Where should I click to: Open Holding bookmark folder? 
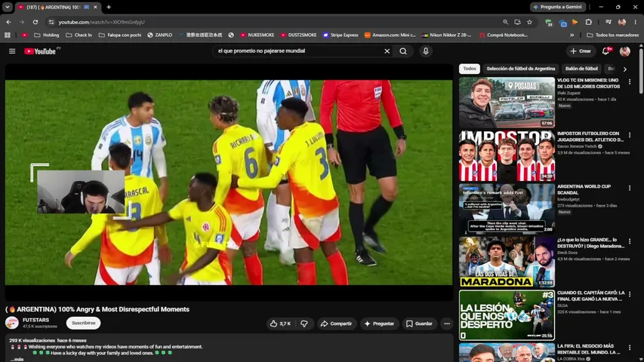tap(46, 35)
